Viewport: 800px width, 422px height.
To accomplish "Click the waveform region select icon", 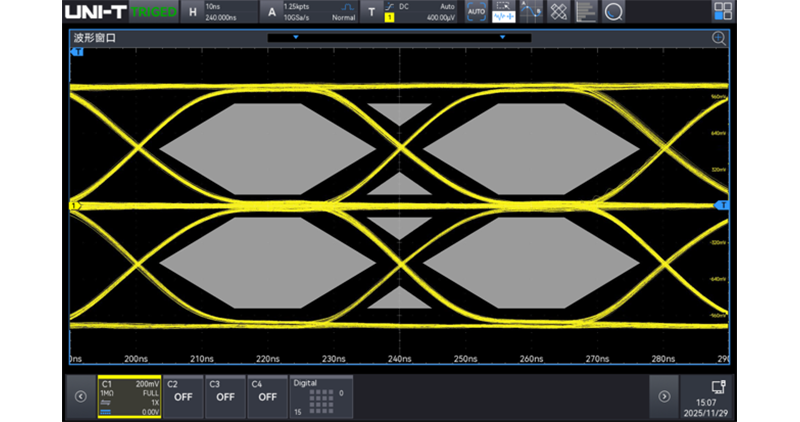I will click(x=504, y=12).
